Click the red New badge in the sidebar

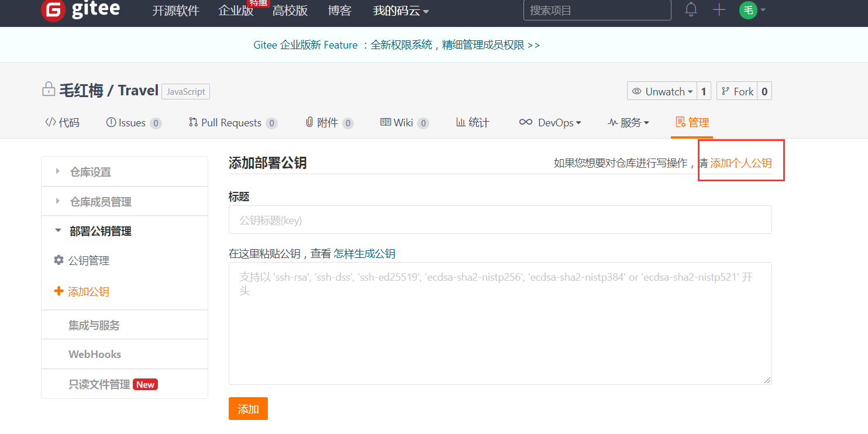(146, 384)
